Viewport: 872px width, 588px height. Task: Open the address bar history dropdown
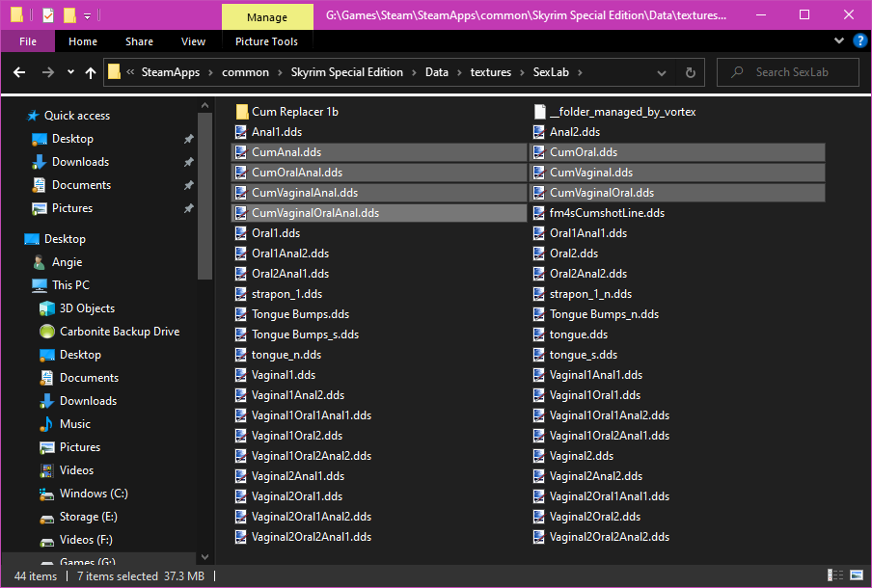coord(661,73)
